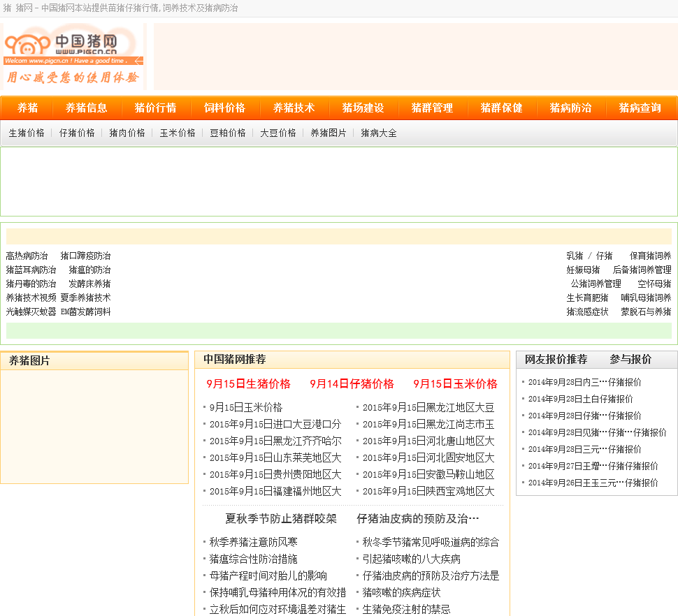Image resolution: width=678 pixels, height=616 pixels.
Task: Click the 发酵床养猪 link
Action: click(89, 284)
